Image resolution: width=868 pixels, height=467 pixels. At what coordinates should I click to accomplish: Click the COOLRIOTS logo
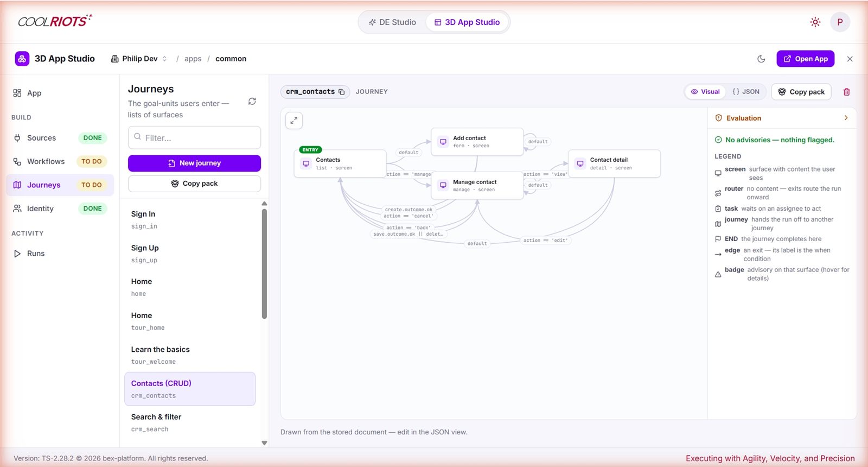point(55,21)
